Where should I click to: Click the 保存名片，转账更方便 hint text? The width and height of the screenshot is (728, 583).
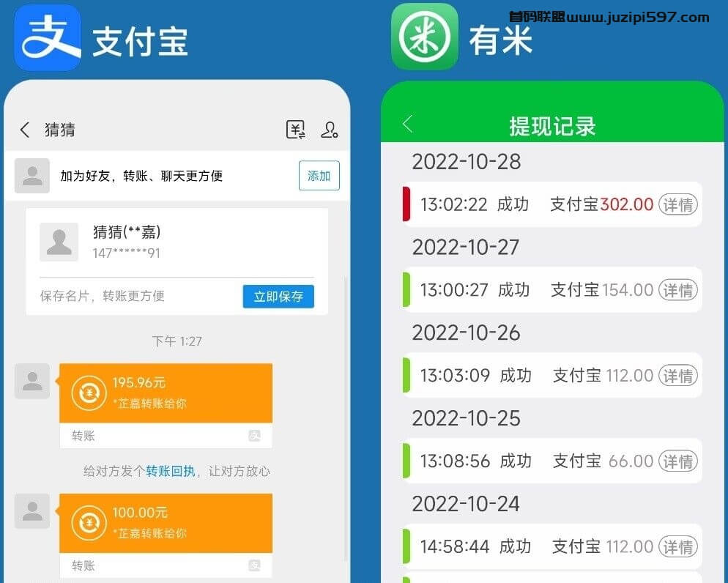(x=102, y=296)
